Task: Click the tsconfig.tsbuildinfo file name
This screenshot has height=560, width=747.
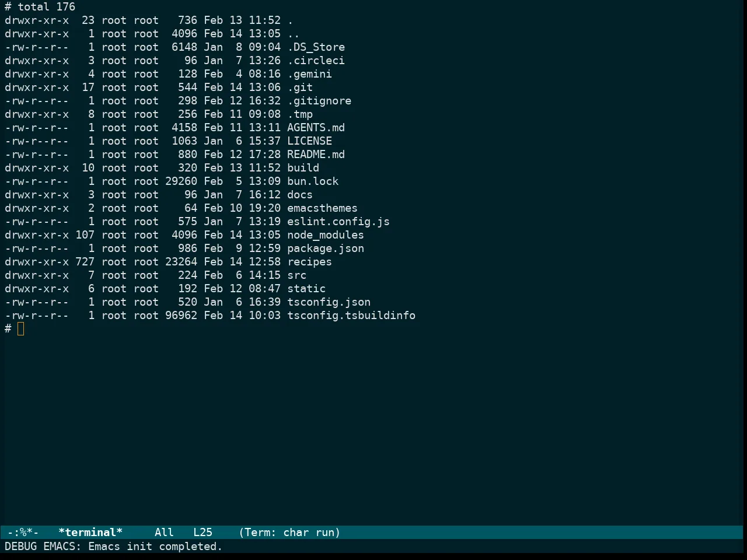Action: (351, 316)
